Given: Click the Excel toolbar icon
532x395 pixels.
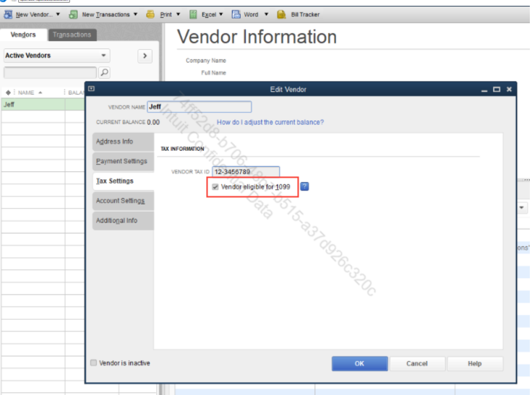Looking at the screenshot, I should 193,14.
